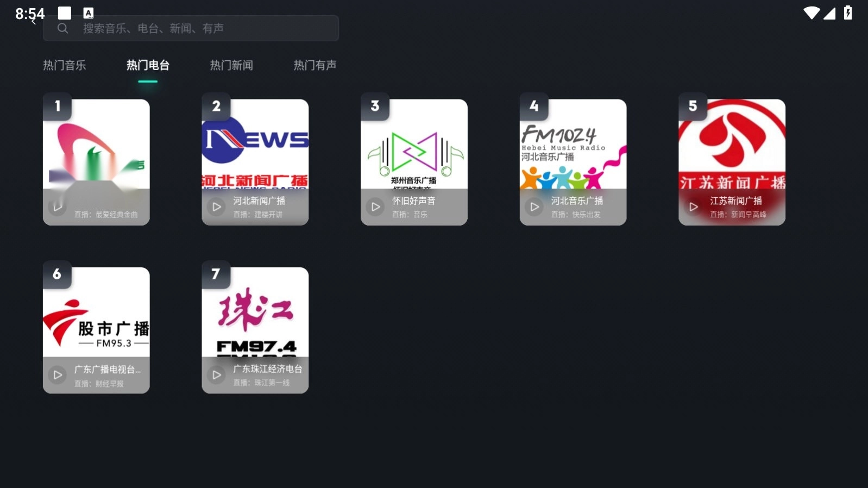Play 河北新闻广播 station
868x488 pixels.
(216, 207)
